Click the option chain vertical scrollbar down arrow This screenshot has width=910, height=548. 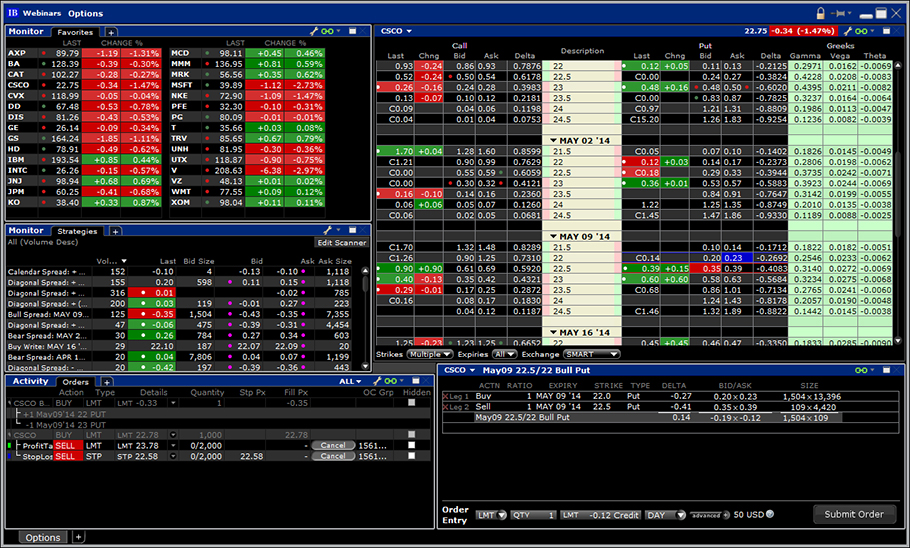tap(898, 341)
